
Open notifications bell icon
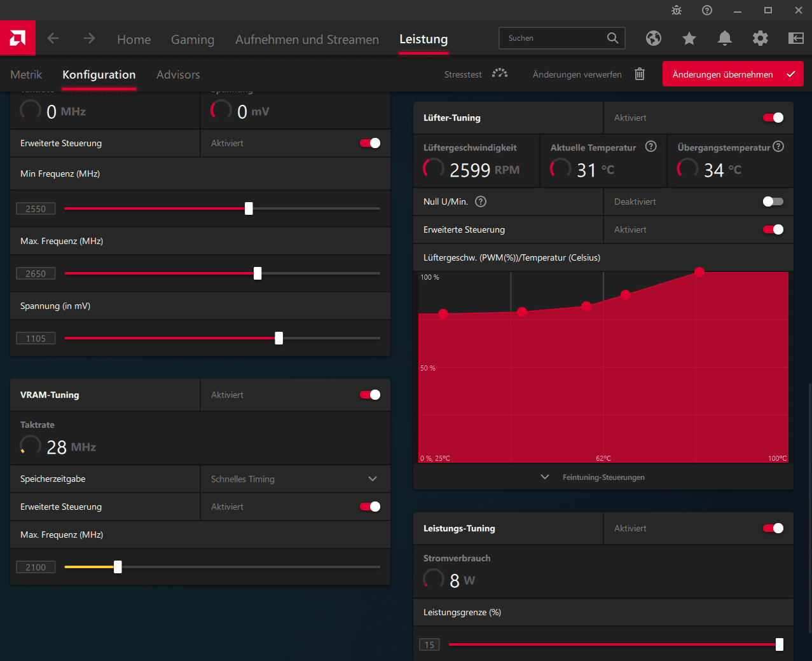(725, 39)
